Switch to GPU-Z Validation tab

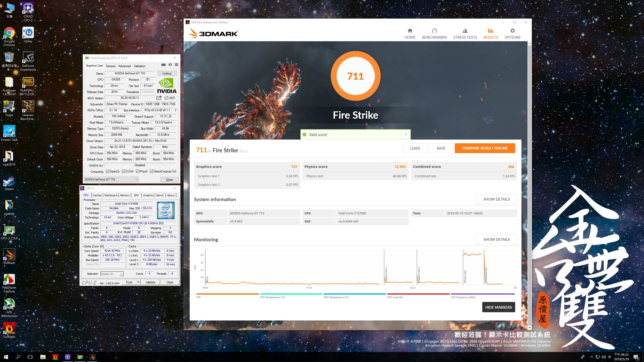tap(139, 66)
